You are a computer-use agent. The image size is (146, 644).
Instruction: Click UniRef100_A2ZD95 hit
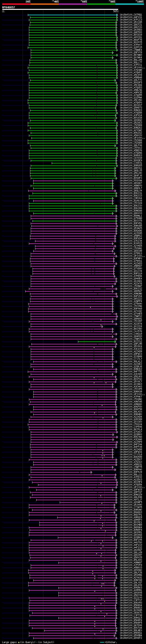pyautogui.click(x=131, y=233)
